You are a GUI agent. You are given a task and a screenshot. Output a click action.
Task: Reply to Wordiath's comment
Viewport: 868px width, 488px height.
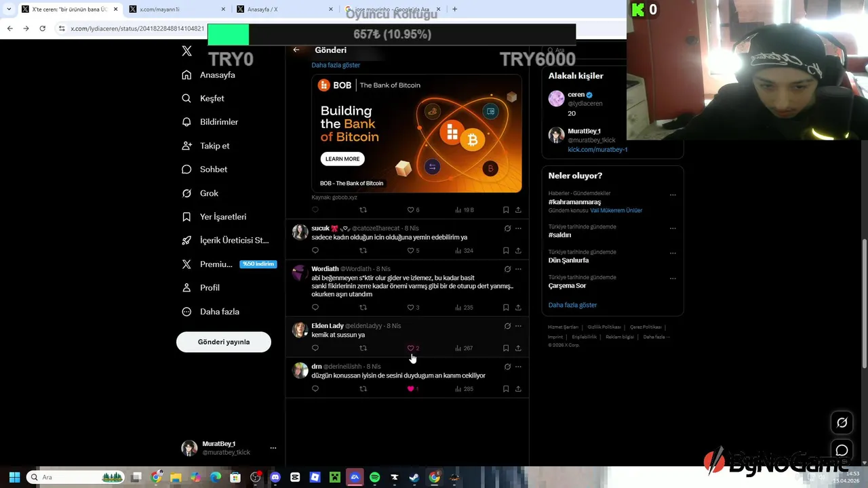click(315, 308)
